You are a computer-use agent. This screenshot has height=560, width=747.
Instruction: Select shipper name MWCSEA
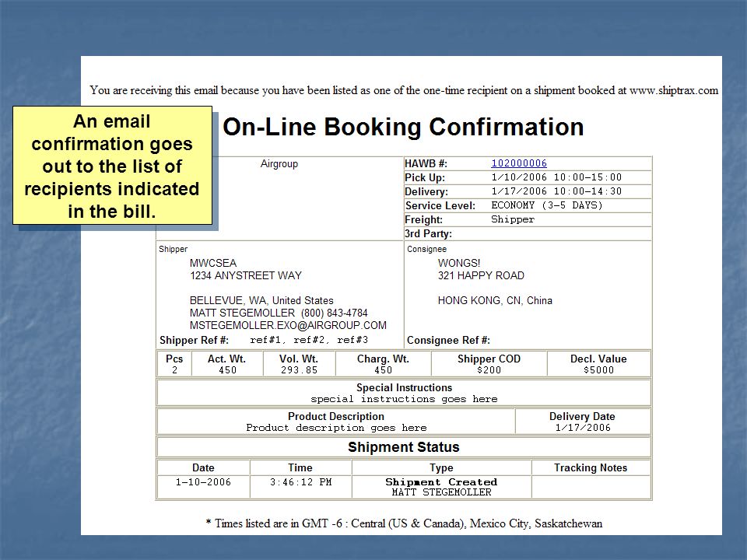(213, 263)
